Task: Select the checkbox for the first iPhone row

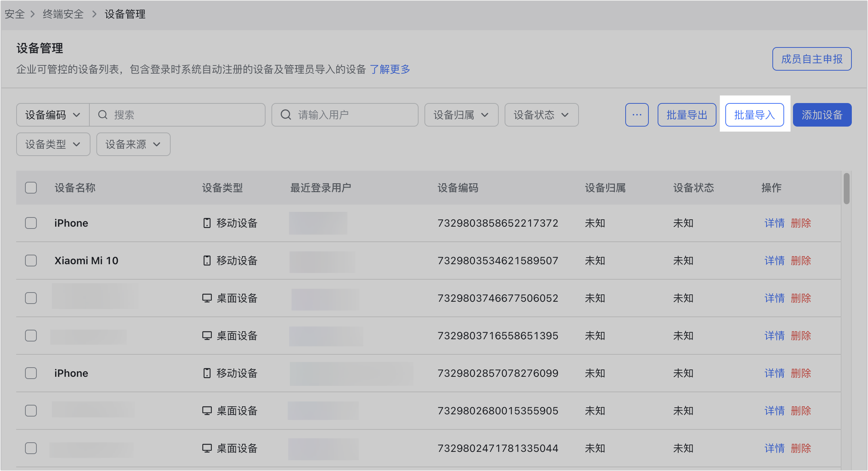Action: (31, 223)
